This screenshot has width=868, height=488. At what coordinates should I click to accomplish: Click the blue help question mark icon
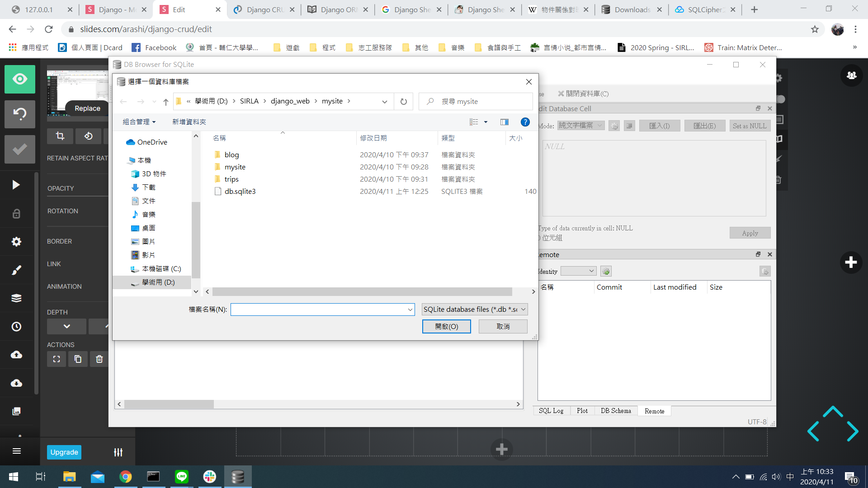click(525, 122)
